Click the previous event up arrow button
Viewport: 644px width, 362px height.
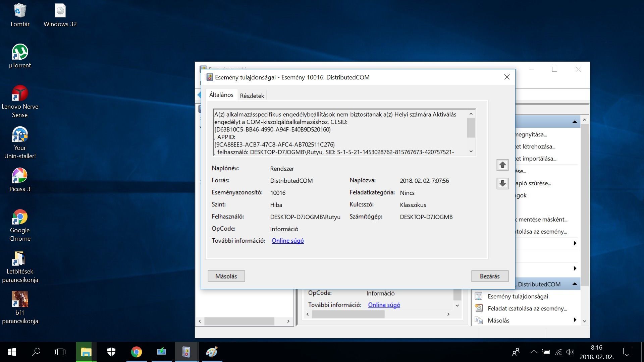point(502,165)
